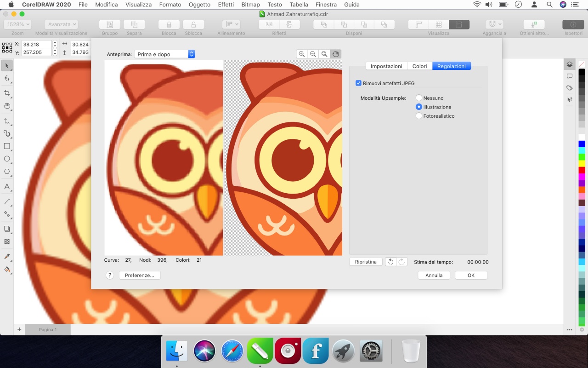Select the Text tool in toolbox
The height and width of the screenshot is (368, 588).
pyautogui.click(x=7, y=187)
